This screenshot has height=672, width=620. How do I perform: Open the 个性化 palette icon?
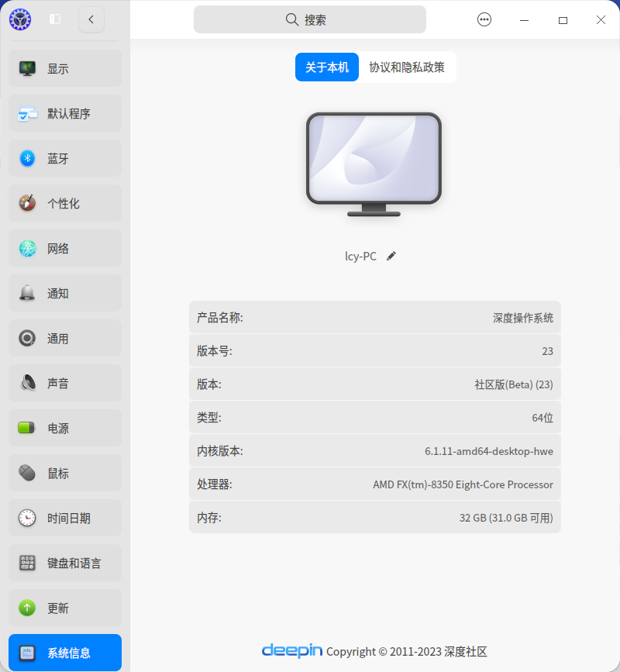(27, 203)
